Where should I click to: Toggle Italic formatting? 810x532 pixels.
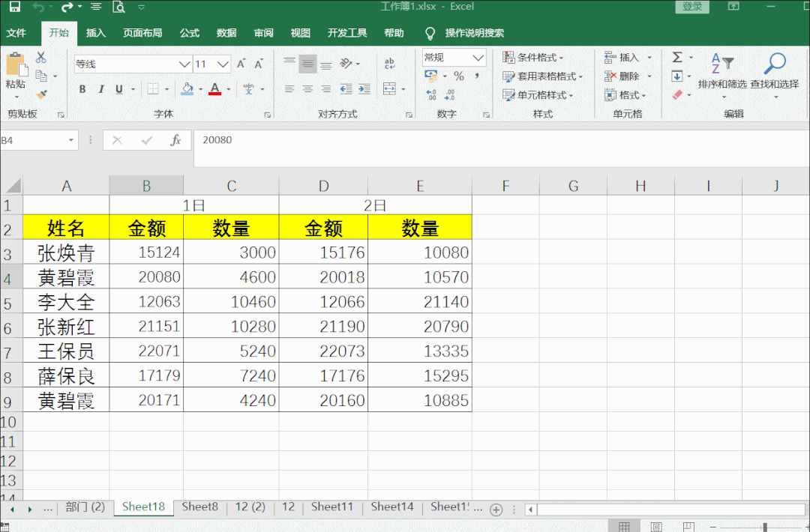(x=101, y=89)
